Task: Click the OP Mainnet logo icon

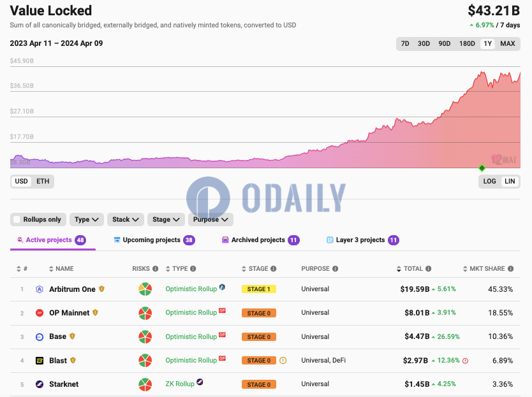Action: tap(40, 313)
